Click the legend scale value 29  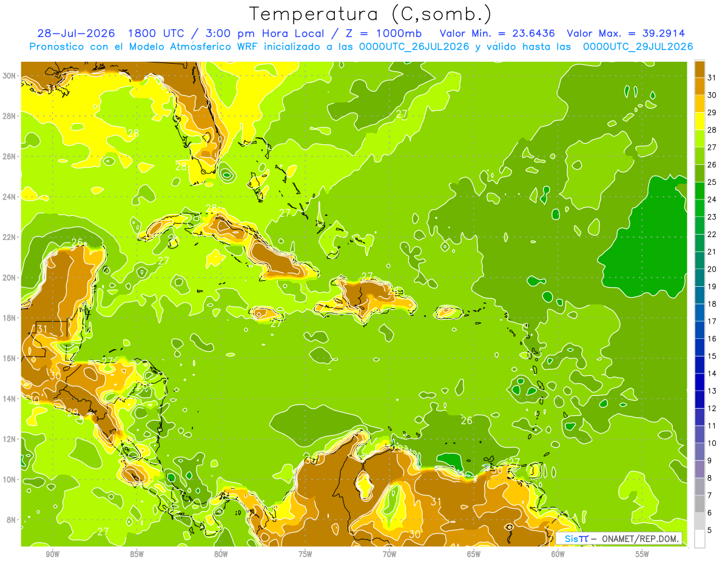[x=712, y=112]
